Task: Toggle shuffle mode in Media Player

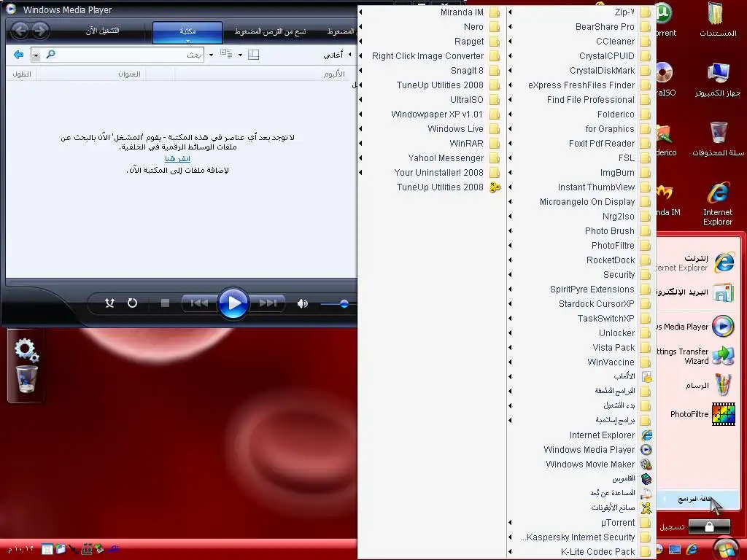Action: click(x=109, y=303)
